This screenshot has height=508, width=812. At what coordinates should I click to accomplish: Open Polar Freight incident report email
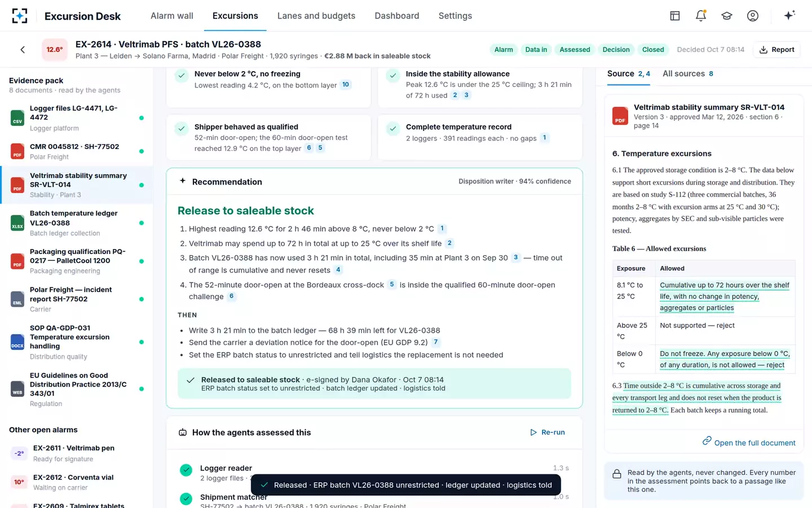[x=77, y=299]
